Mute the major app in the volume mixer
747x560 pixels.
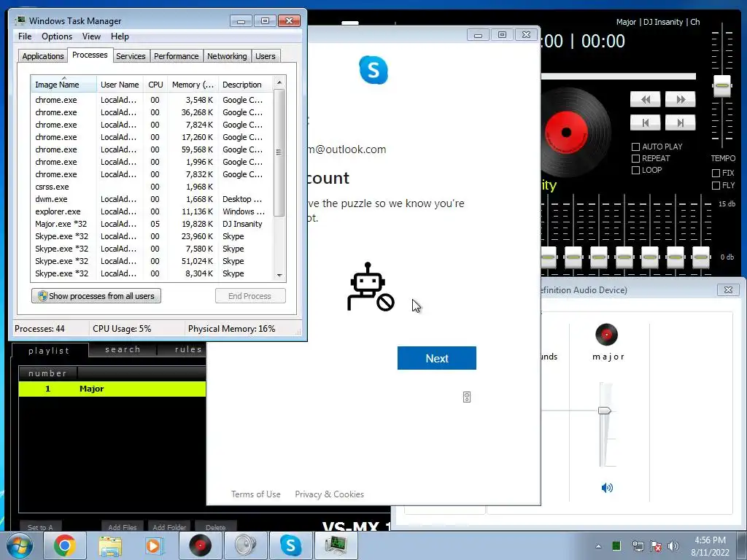tap(607, 488)
